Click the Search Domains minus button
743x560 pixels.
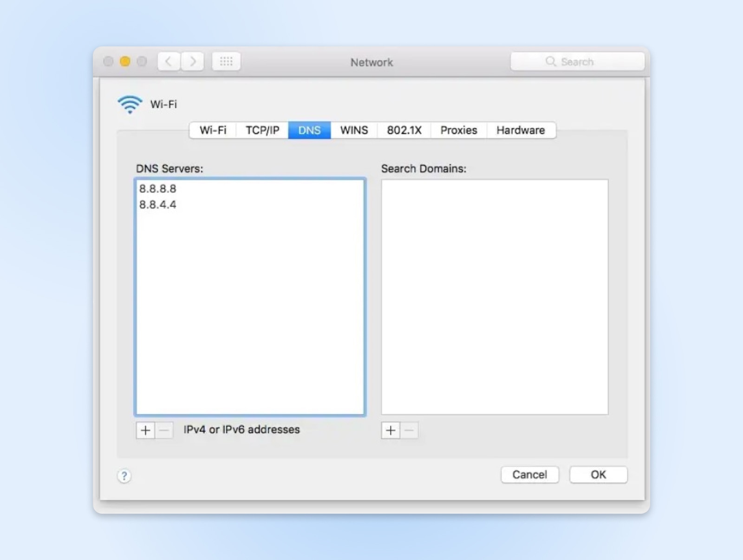pos(410,430)
